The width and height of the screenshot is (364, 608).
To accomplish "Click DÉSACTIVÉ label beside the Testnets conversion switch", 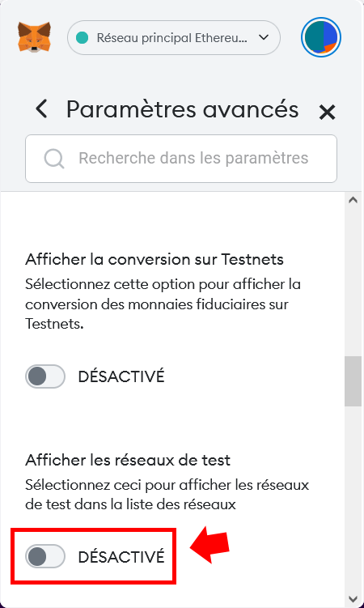I will point(121,376).
